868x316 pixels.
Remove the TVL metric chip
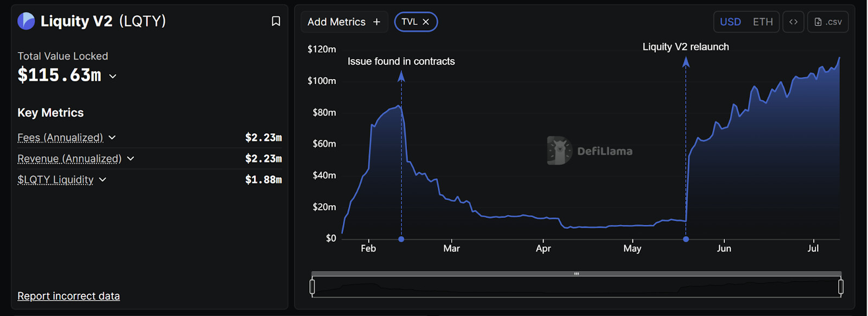[426, 22]
